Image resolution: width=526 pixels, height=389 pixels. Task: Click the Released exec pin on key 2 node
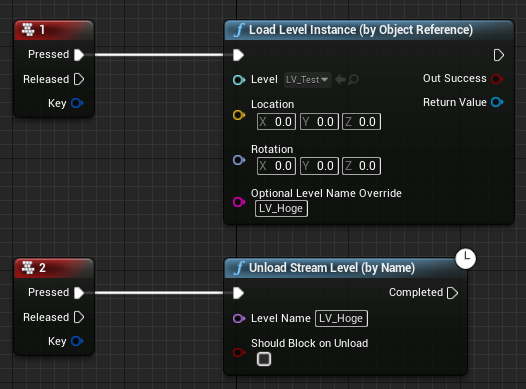click(x=79, y=317)
